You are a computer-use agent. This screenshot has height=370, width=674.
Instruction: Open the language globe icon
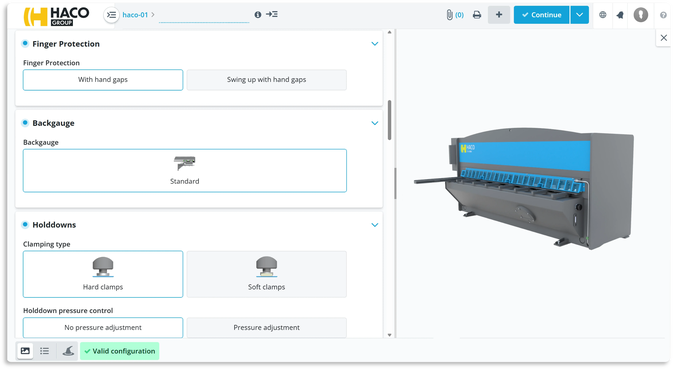pos(603,15)
